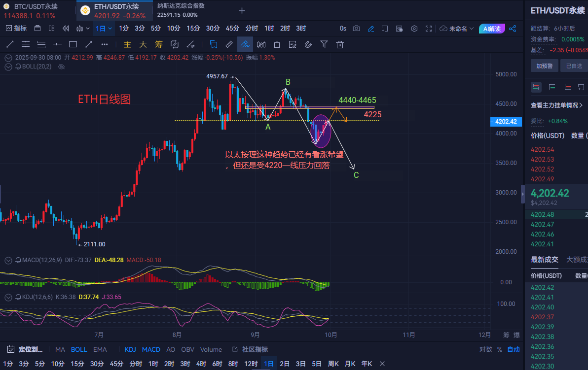The height and width of the screenshot is (370, 588).
Task: Click the replay rewind icon
Action: (66, 29)
